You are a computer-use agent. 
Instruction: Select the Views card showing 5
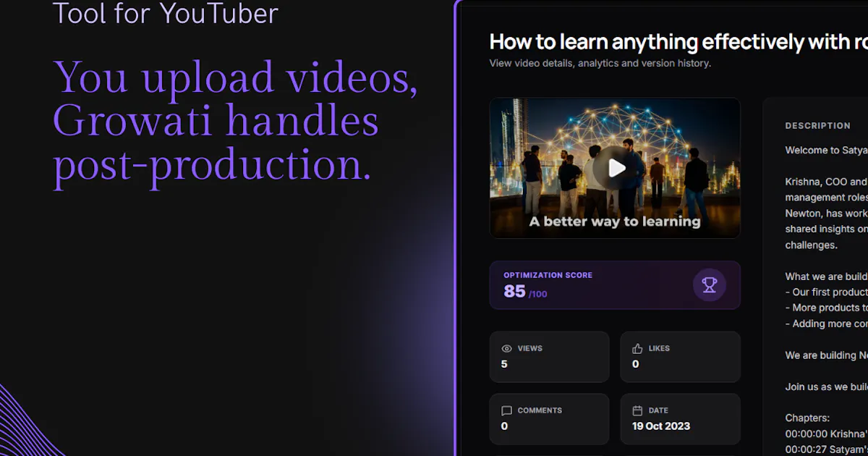point(550,357)
